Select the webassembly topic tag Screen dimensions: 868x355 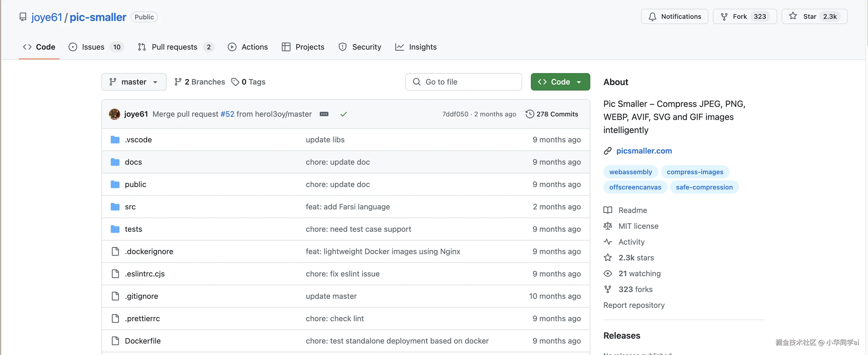pyautogui.click(x=630, y=172)
